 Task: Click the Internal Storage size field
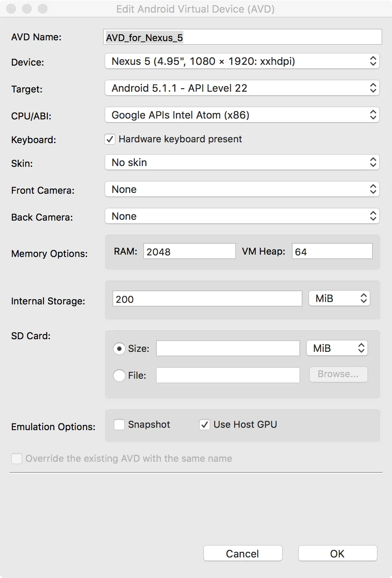207,299
